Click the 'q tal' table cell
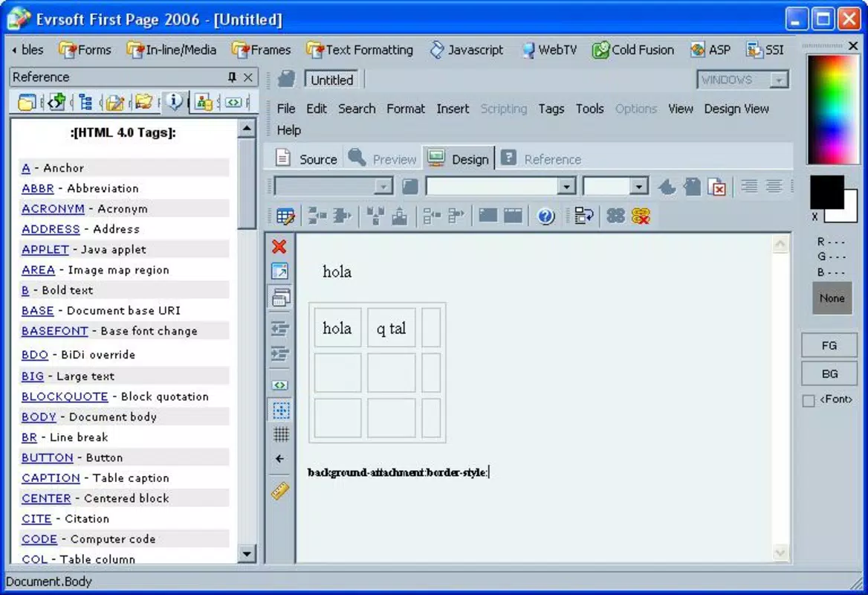 [391, 328]
